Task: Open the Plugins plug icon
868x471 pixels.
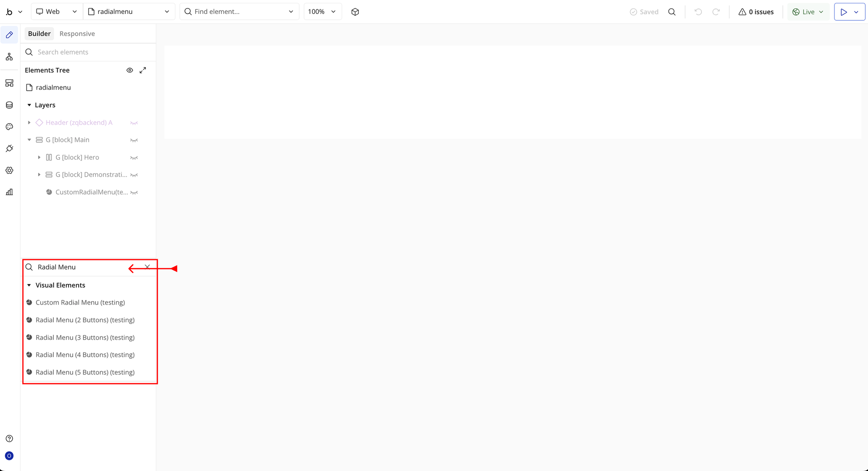Action: point(9,148)
